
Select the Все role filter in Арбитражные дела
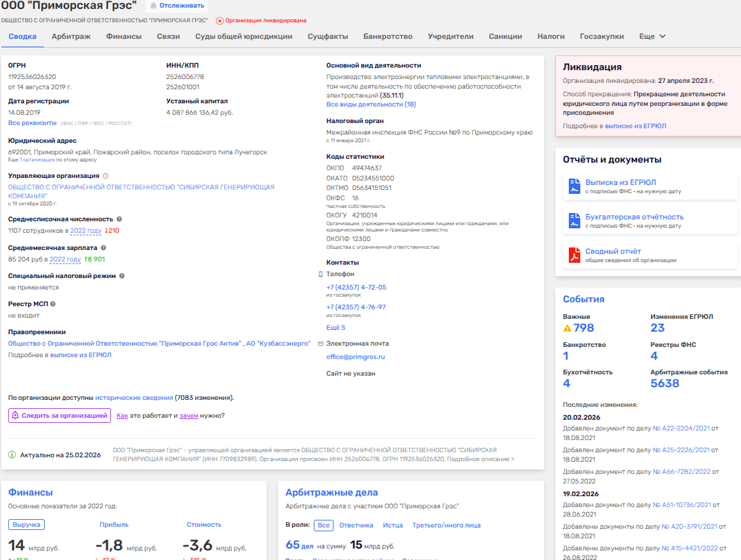[x=323, y=526]
